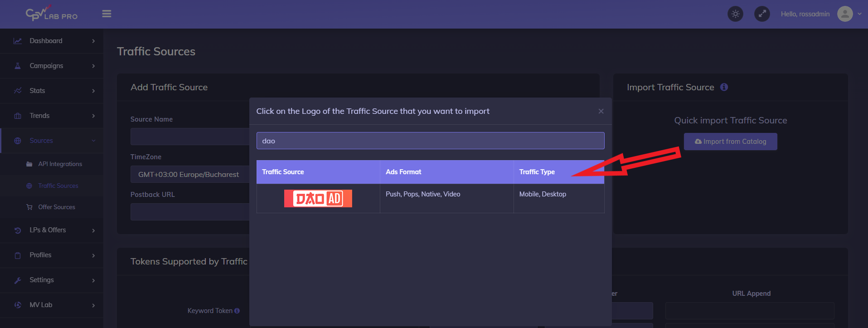Click the Settings wrench icon
868x328 pixels.
pos(18,280)
